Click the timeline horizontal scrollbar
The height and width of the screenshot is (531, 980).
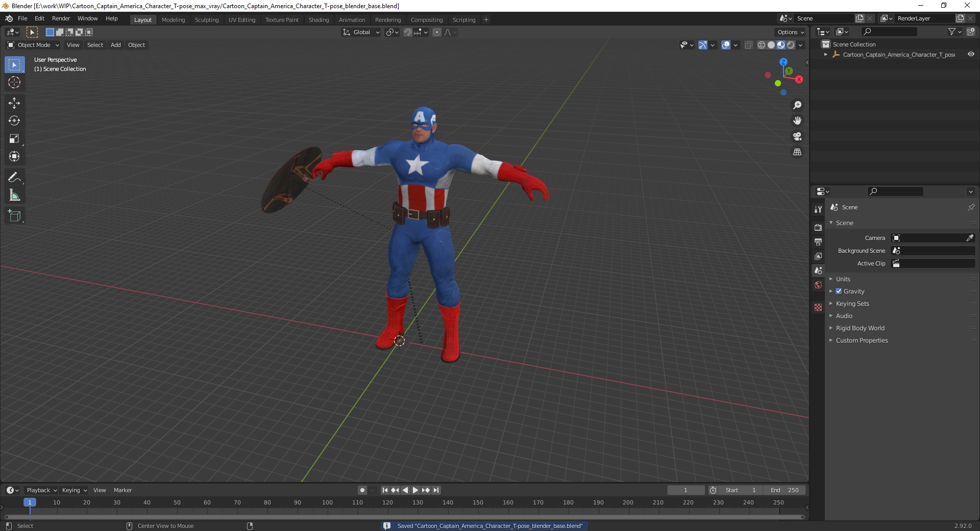pyautogui.click(x=404, y=517)
